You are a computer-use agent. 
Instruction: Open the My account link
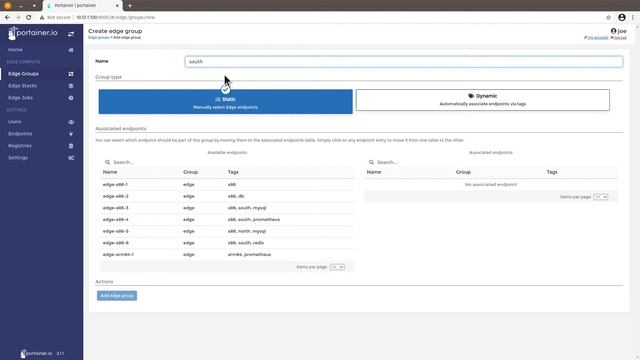coord(596,38)
